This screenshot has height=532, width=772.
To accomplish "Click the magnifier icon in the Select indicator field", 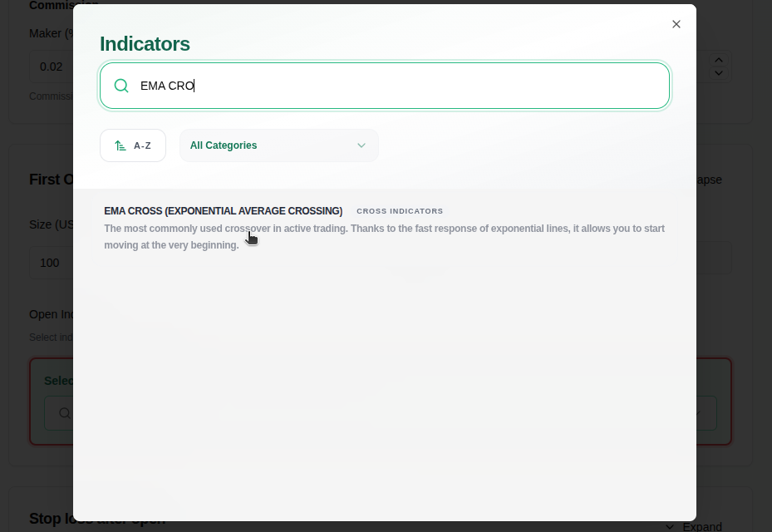I will pyautogui.click(x=64, y=413).
